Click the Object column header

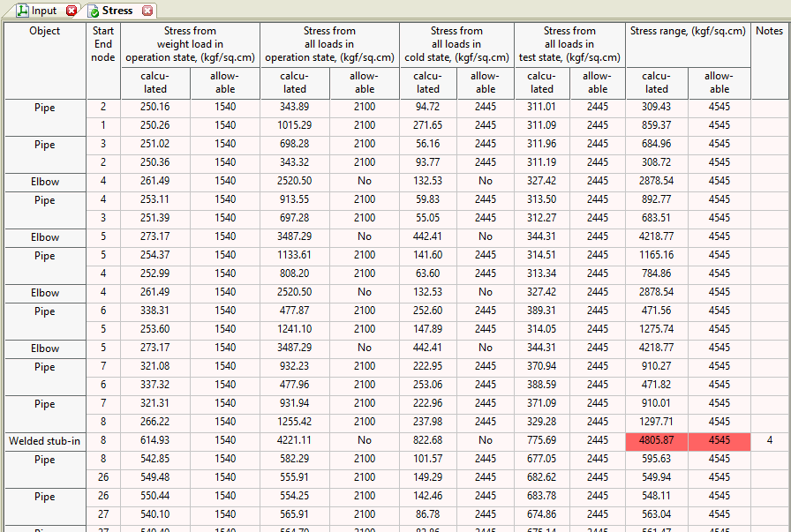[x=45, y=60]
